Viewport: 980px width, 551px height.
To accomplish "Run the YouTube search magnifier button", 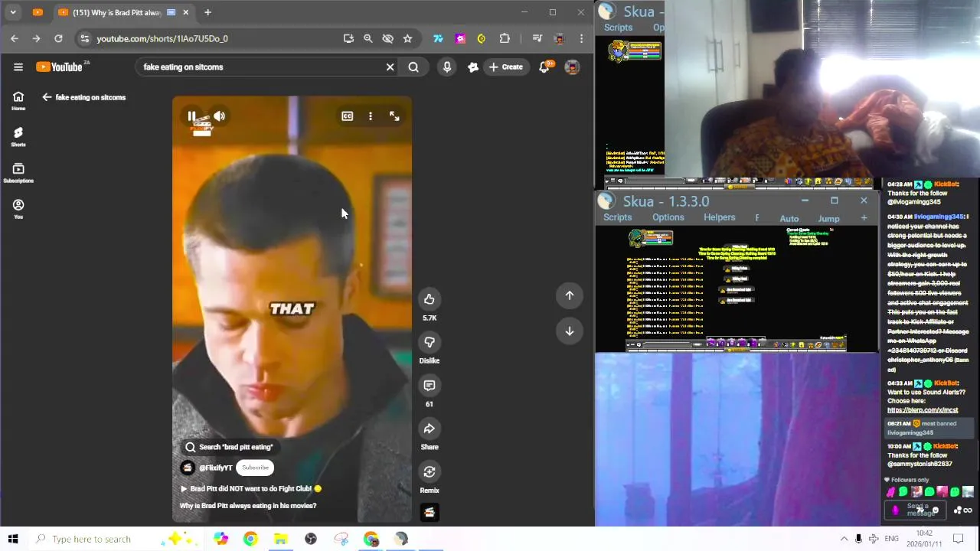I will tap(413, 67).
